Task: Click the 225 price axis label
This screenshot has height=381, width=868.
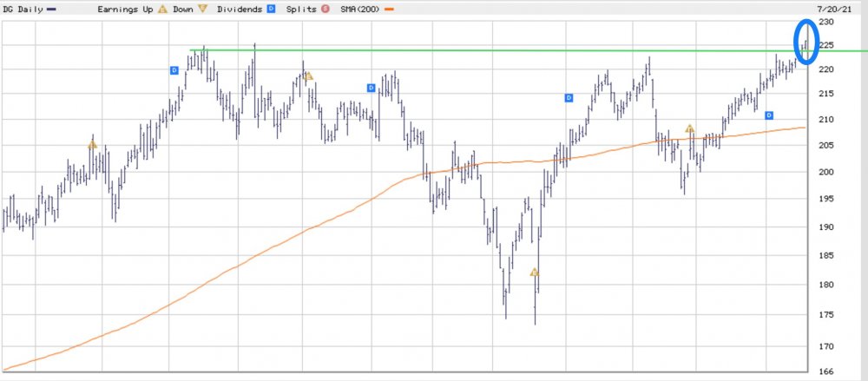Action: 825,45
